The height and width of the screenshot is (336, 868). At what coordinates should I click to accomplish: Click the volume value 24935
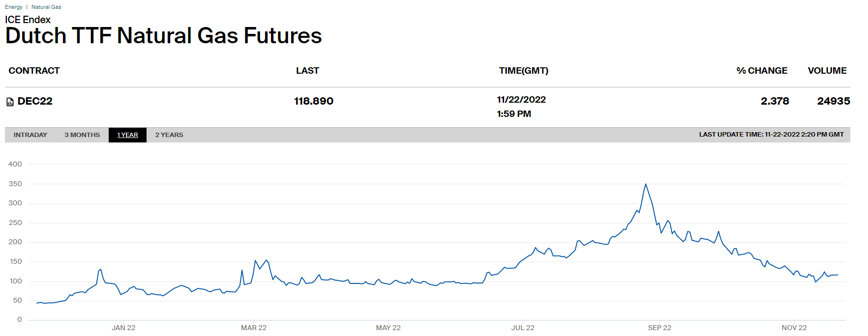833,101
